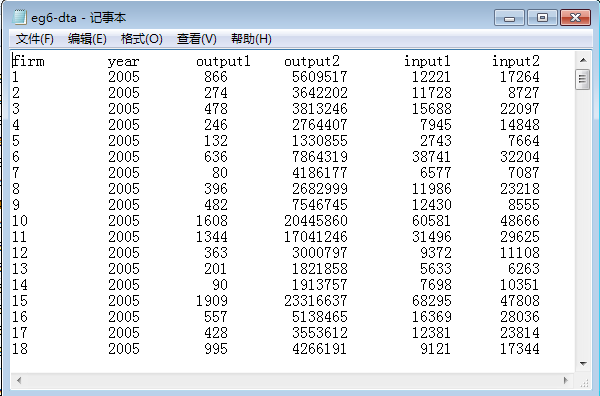This screenshot has height=396, width=600.
Task: Click the 'input2' header text
Action: [515, 61]
